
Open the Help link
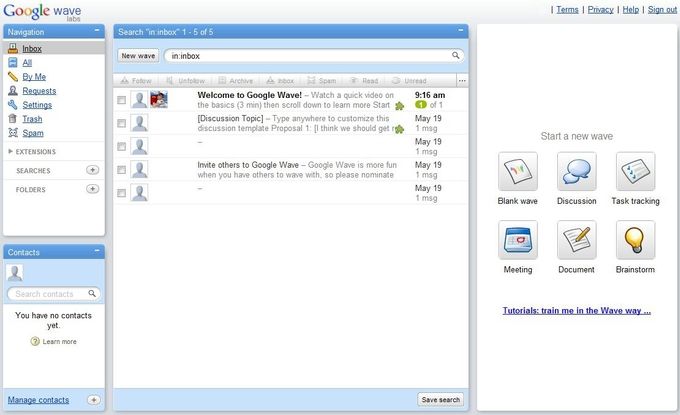[631, 10]
